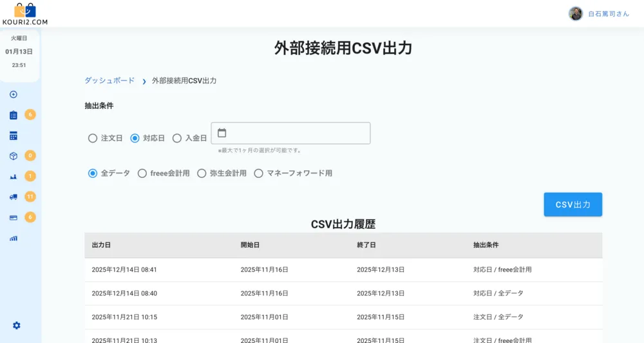Click 開始日 2025年11月16日 in the 08:40 row

click(265, 293)
